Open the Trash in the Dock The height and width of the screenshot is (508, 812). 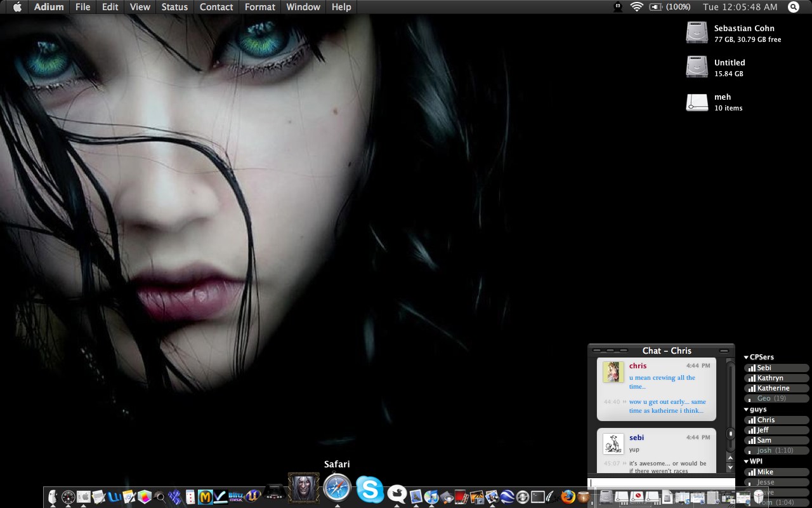coord(758,497)
